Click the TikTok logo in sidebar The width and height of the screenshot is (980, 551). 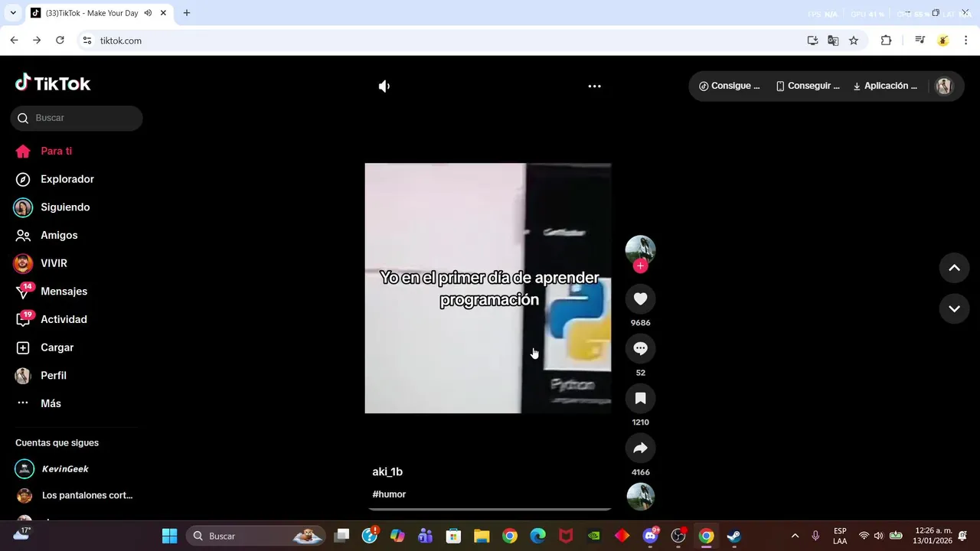click(53, 83)
